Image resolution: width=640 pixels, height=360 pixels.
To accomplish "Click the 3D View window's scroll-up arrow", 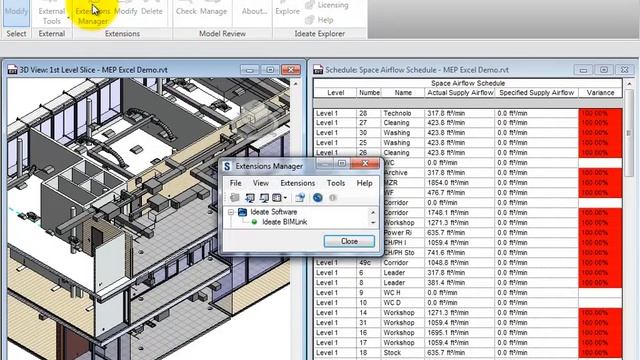I will pyautogui.click(x=296, y=84).
